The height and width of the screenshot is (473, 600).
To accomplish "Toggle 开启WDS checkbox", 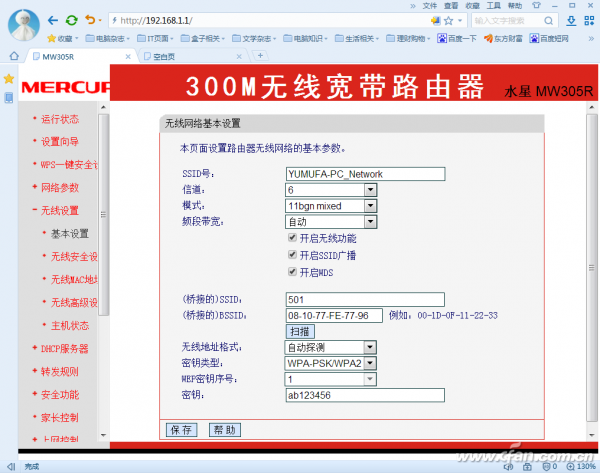I will (292, 272).
